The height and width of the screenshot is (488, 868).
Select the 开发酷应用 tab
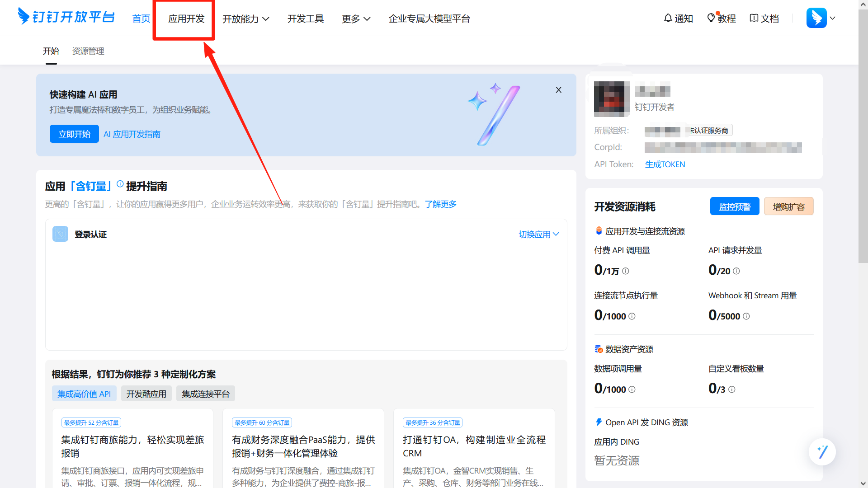[146, 394]
